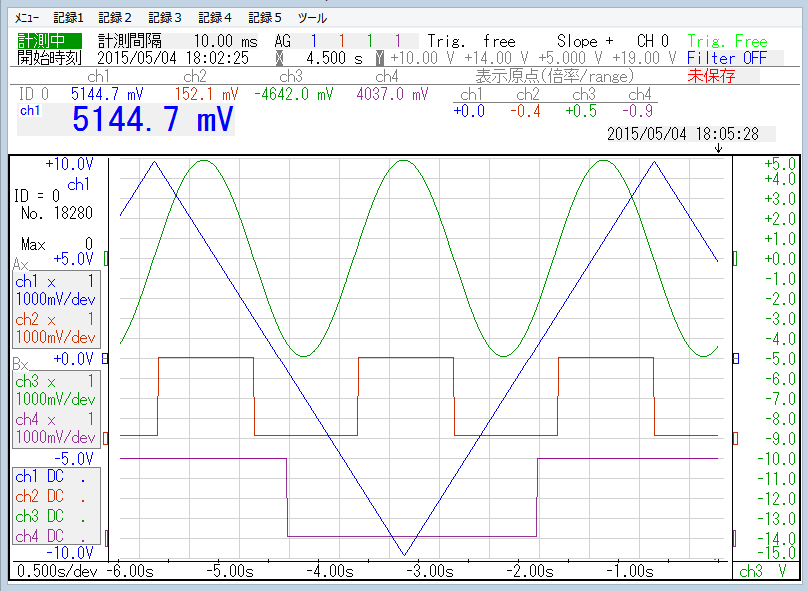Click the ch3 x 1 1000mV/dev setting

click(56, 390)
